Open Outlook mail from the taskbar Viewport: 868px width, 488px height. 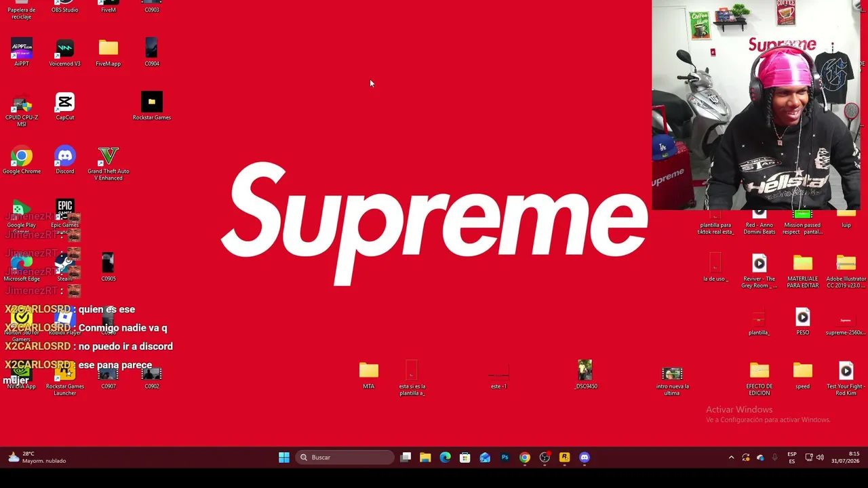point(485,457)
